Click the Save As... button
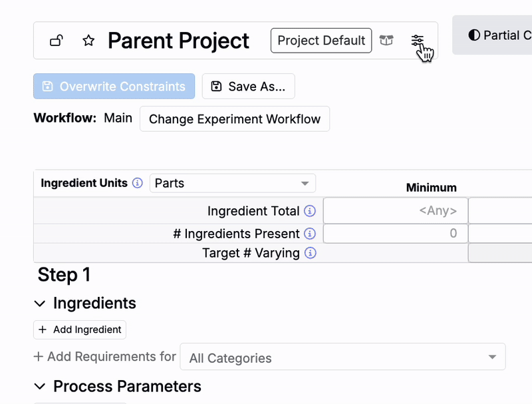532x404 pixels. [x=248, y=87]
